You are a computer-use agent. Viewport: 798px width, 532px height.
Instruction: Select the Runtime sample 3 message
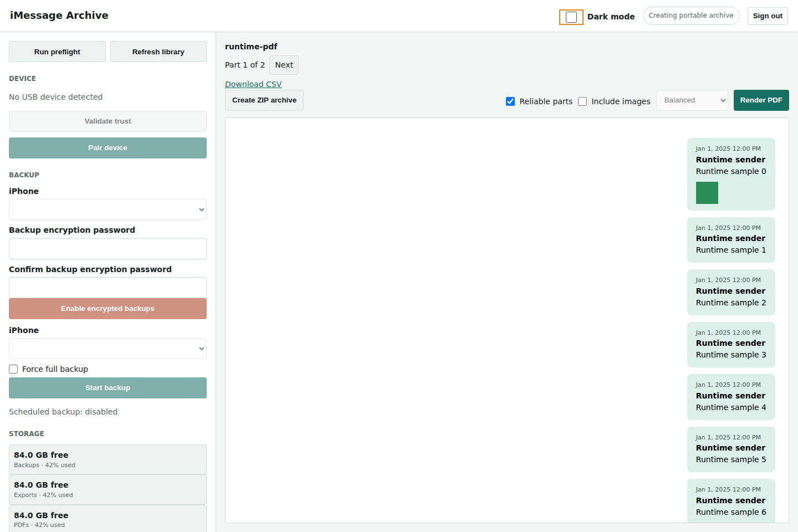coord(731,345)
